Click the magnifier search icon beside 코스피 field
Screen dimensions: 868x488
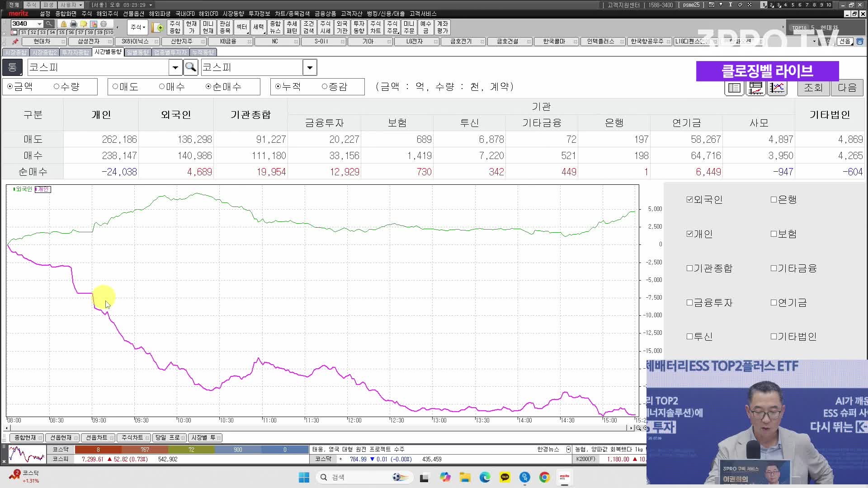[x=191, y=67]
